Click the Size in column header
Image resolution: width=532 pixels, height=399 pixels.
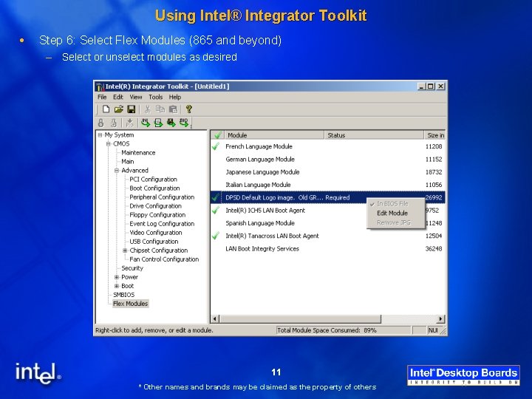[434, 135]
